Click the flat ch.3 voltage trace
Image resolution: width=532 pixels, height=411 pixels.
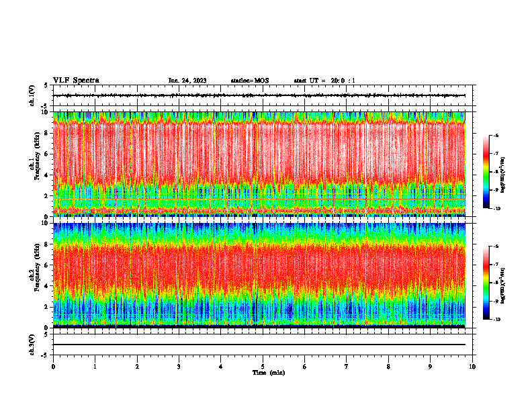coord(259,345)
